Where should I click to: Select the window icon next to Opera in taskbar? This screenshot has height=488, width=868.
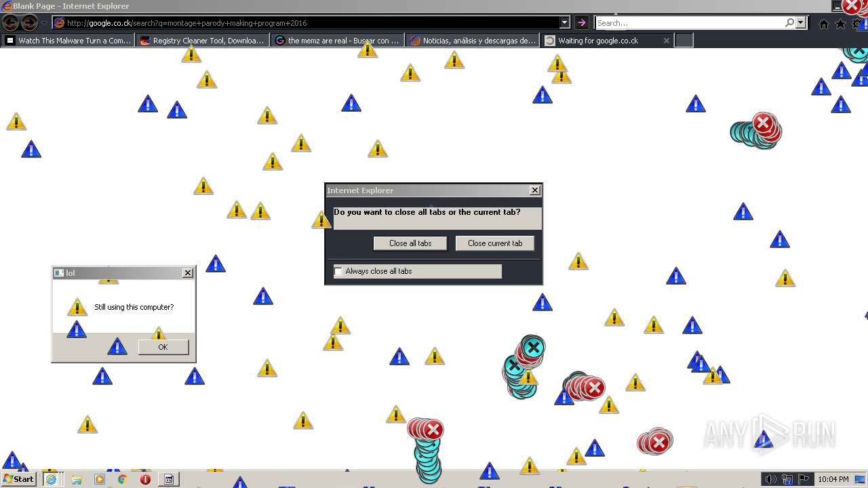click(x=169, y=479)
